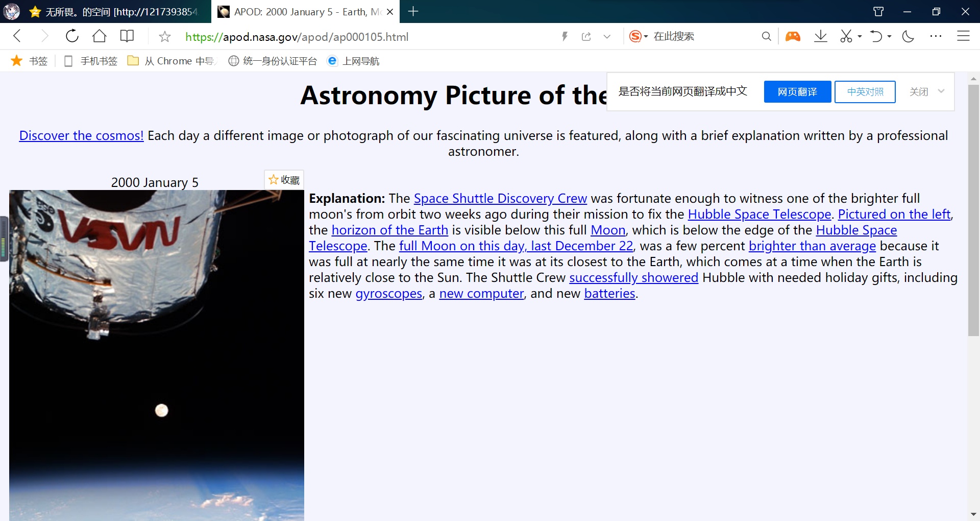
Task: Click the scissors screenshot tool
Action: click(x=846, y=36)
